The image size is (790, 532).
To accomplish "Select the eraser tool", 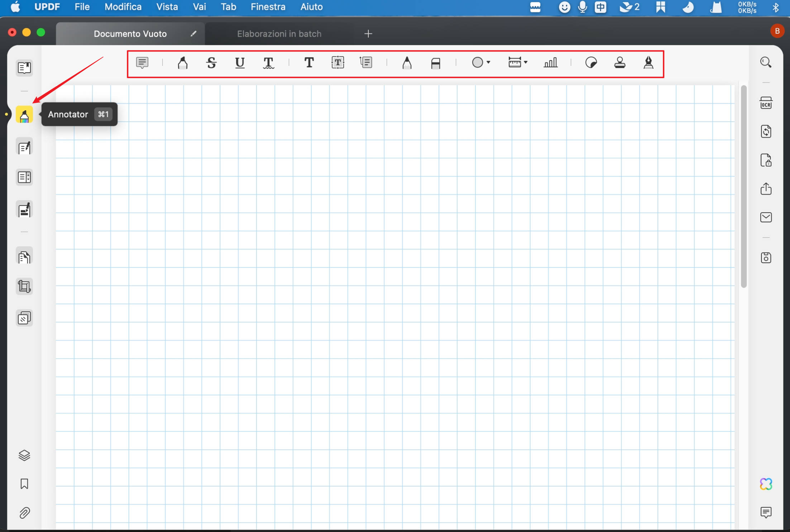I will pos(436,63).
